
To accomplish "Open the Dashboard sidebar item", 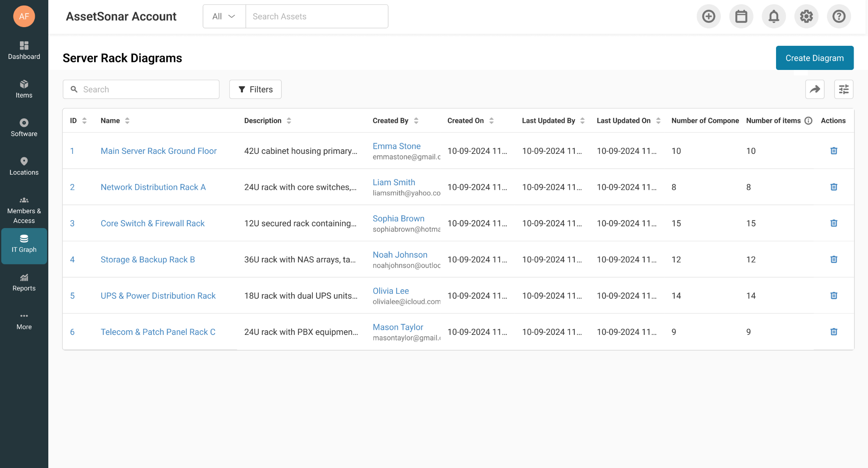I will (x=24, y=50).
